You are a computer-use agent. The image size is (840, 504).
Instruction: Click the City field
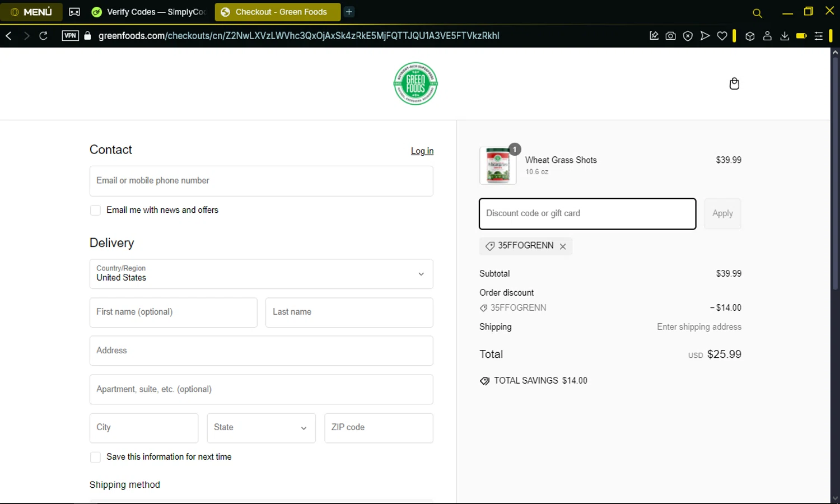[x=144, y=428]
